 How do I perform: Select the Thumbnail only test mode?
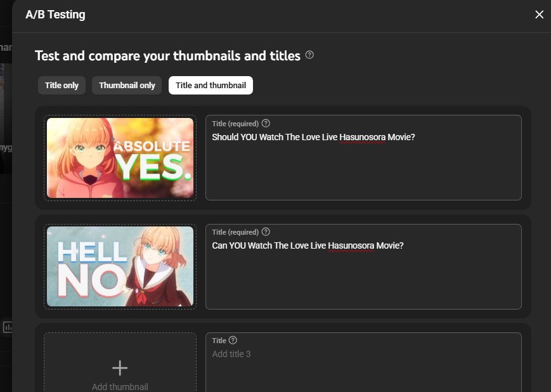[127, 86]
